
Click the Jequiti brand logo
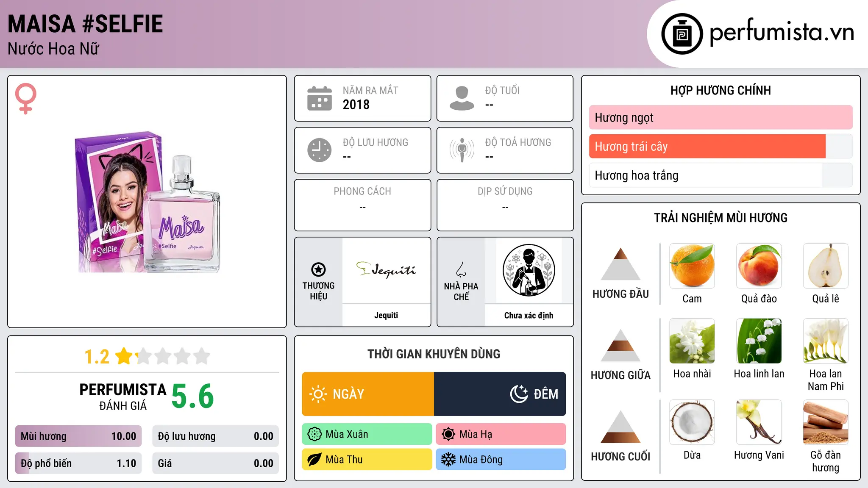point(386,269)
